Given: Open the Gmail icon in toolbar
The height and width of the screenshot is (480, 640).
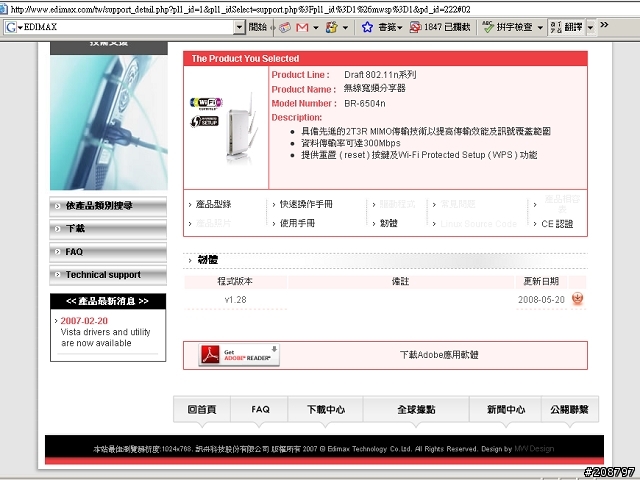Looking at the screenshot, I should point(302,27).
